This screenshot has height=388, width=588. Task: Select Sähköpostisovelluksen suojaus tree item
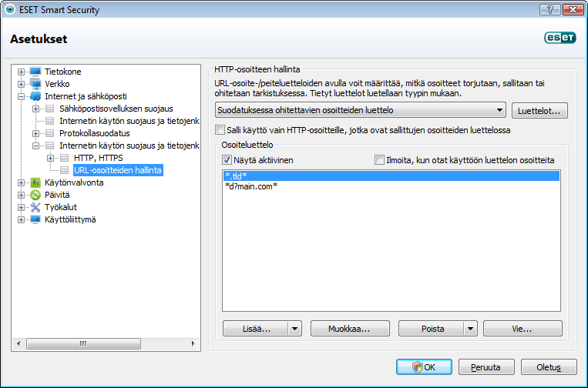(116, 109)
